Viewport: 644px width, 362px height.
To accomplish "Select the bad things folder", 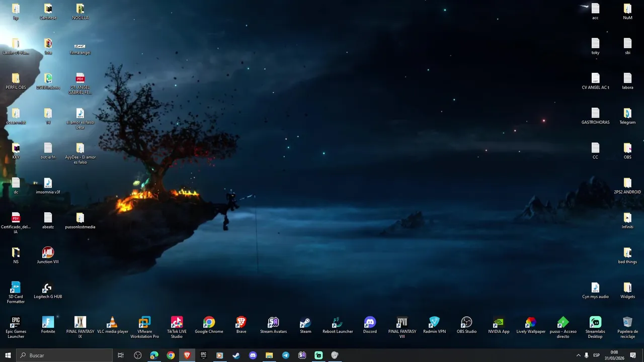I will tap(627, 255).
